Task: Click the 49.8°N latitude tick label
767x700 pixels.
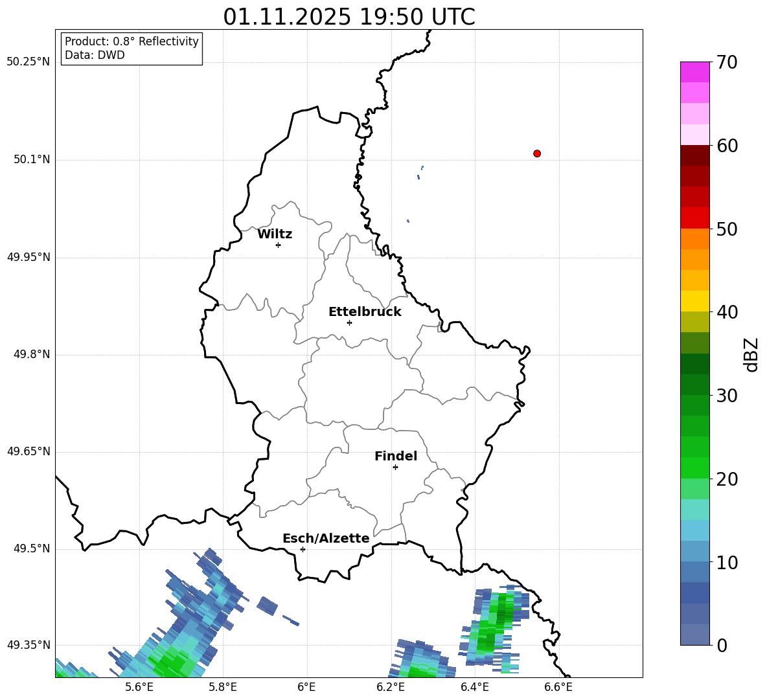Action: [32, 354]
